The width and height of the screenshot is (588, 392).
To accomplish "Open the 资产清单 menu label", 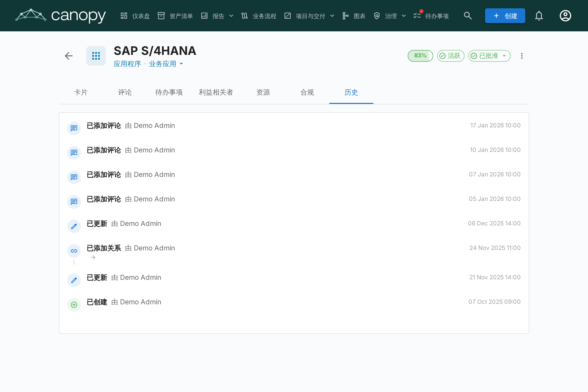I will pos(181,16).
